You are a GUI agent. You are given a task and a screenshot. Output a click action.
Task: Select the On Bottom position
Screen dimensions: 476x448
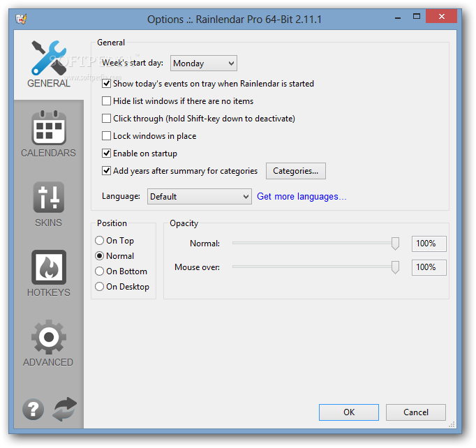(99, 271)
